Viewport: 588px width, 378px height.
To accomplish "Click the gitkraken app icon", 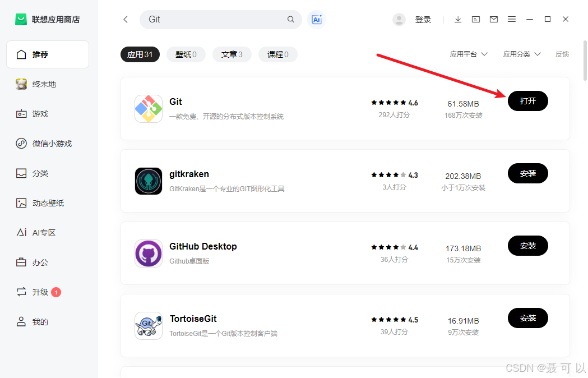I will tap(149, 181).
